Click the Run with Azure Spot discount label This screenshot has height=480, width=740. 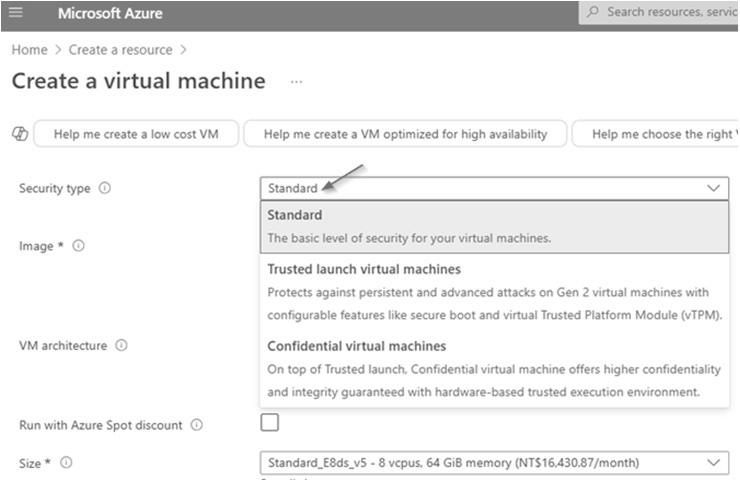tap(101, 425)
